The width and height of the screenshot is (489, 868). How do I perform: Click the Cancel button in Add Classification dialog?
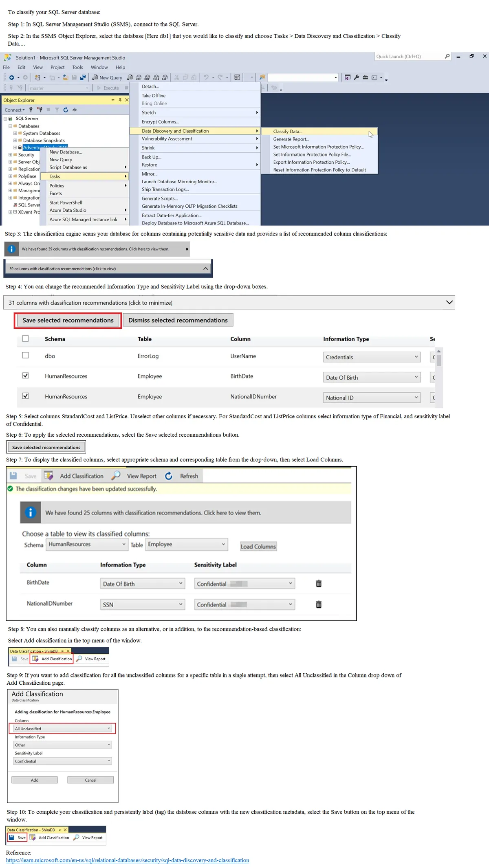pos(90,780)
